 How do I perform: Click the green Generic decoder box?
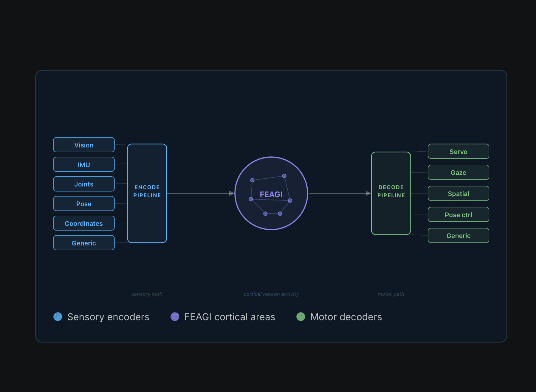[458, 236]
